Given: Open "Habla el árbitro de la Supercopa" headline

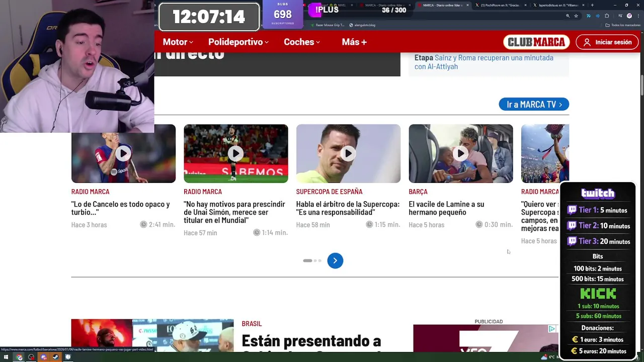Looking at the screenshot, I should pos(348,208).
